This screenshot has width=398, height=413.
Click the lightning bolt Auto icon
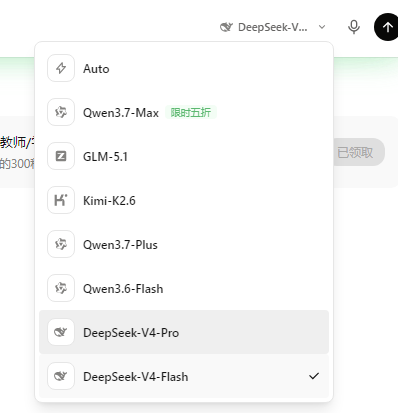point(61,68)
